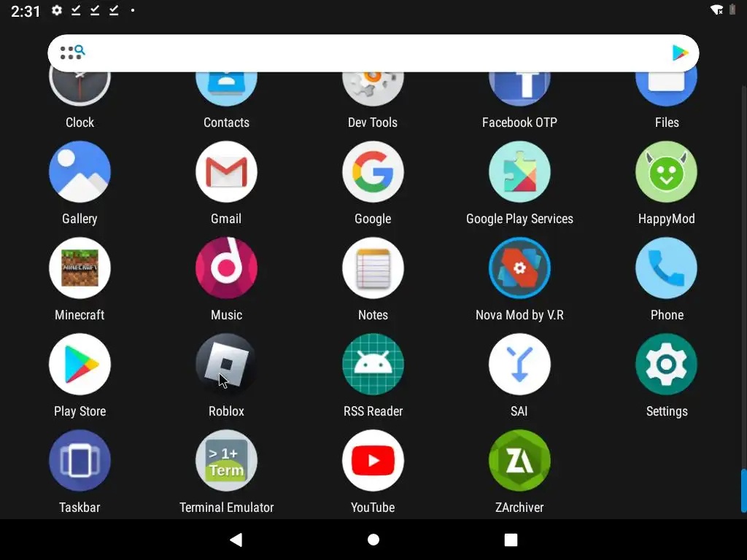The height and width of the screenshot is (560, 747).
Task: Open the Gallery app
Action: tap(80, 172)
